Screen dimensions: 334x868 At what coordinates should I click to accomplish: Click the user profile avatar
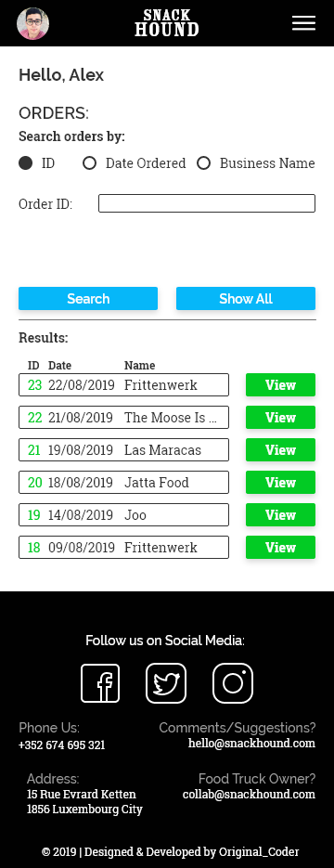click(32, 23)
